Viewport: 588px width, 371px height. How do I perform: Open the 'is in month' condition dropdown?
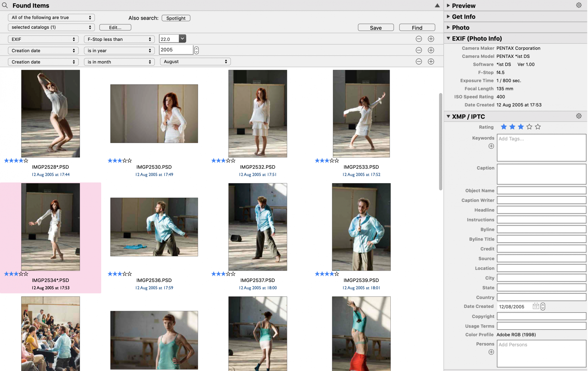[119, 62]
